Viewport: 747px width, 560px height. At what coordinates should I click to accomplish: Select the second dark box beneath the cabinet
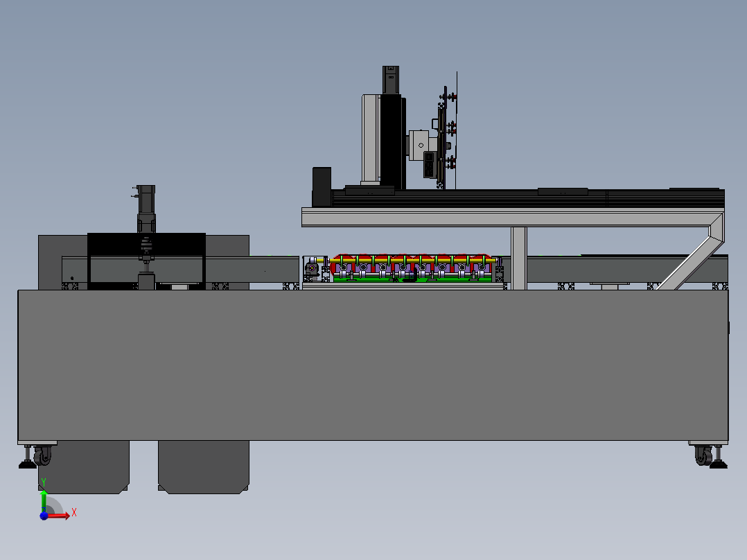[204, 467]
